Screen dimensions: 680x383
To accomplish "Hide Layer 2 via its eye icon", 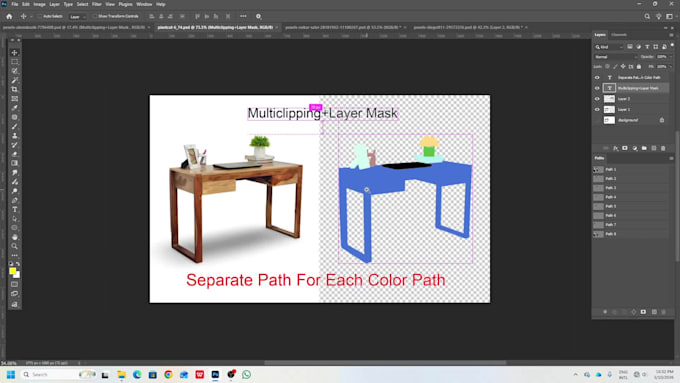I will coord(597,99).
